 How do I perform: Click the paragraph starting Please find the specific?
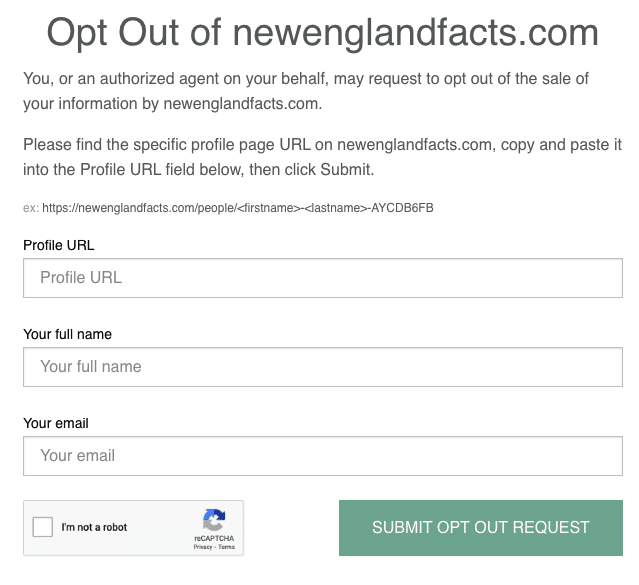click(322, 157)
